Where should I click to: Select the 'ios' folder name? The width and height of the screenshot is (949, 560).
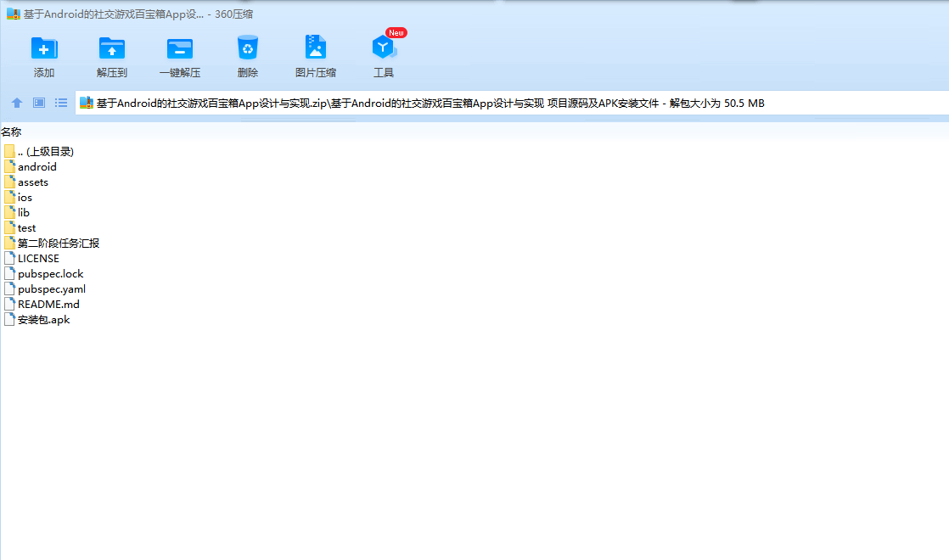point(25,197)
